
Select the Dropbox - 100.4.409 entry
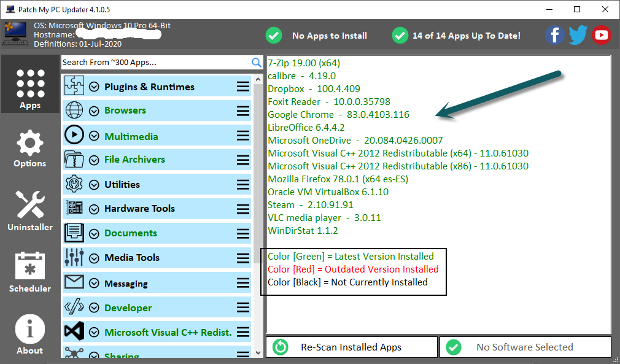(x=314, y=89)
